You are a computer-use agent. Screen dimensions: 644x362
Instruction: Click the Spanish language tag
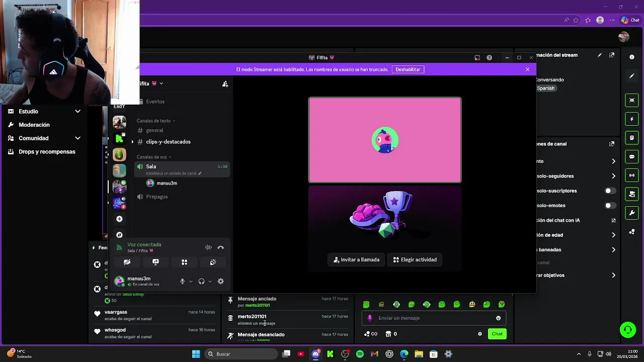point(545,88)
